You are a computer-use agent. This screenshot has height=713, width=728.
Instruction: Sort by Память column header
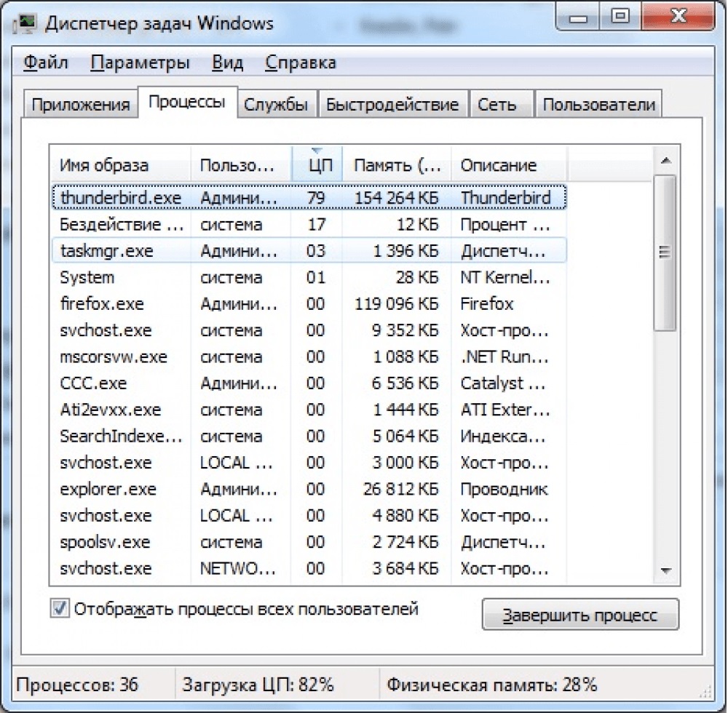397,164
